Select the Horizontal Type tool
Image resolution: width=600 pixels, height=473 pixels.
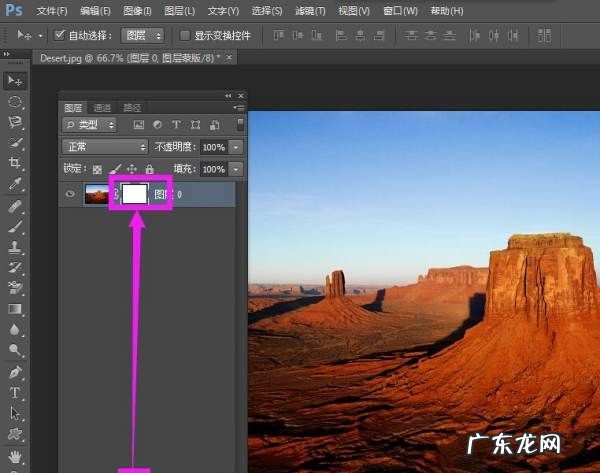point(15,393)
